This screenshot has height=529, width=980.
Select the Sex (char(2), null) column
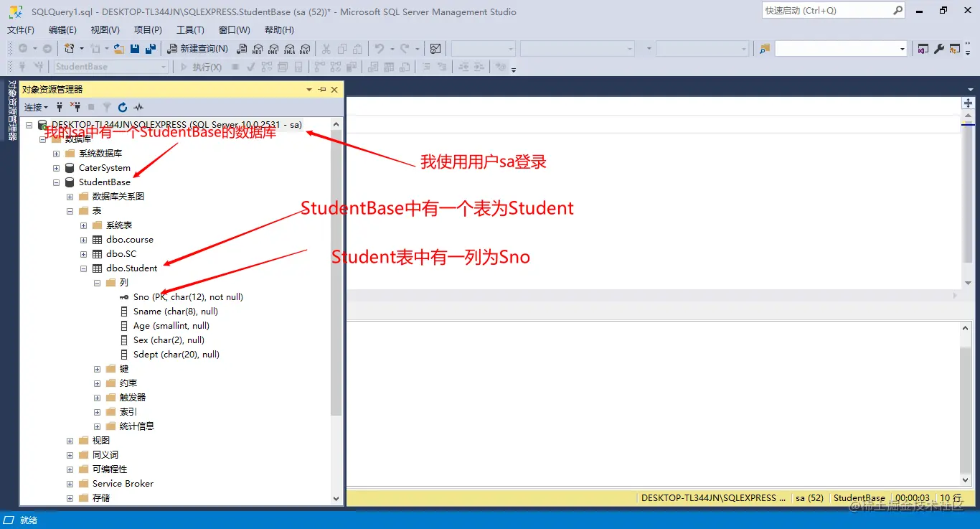[x=169, y=340]
